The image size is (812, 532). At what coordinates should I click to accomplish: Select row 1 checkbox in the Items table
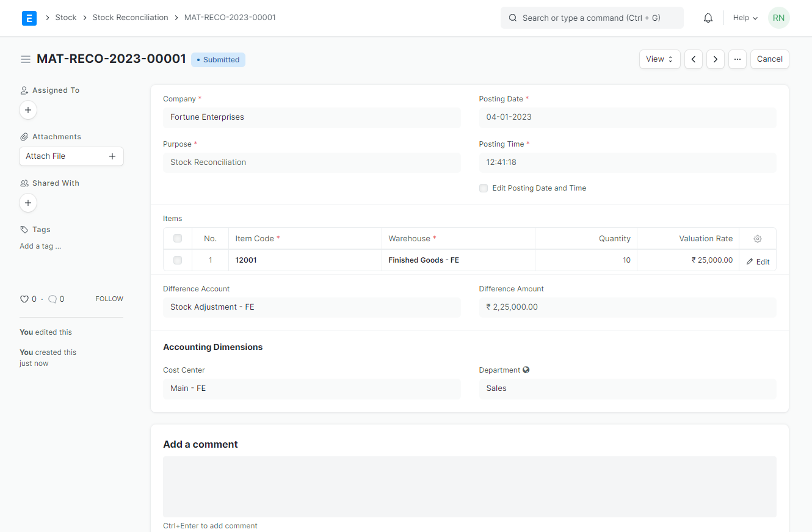tap(177, 260)
